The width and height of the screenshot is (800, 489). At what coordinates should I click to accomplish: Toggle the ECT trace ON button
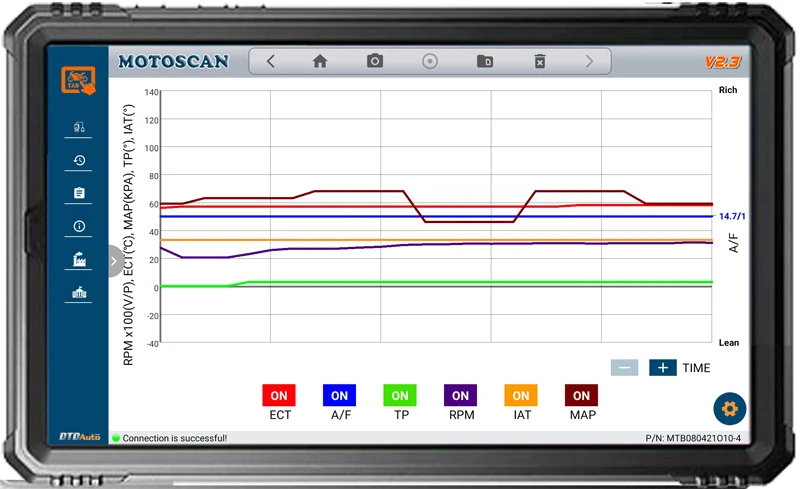pos(279,396)
